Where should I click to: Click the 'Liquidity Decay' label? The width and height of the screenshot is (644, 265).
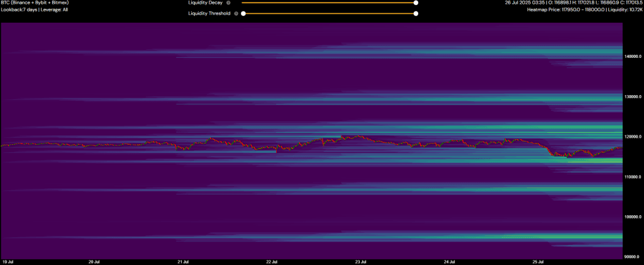(206, 3)
